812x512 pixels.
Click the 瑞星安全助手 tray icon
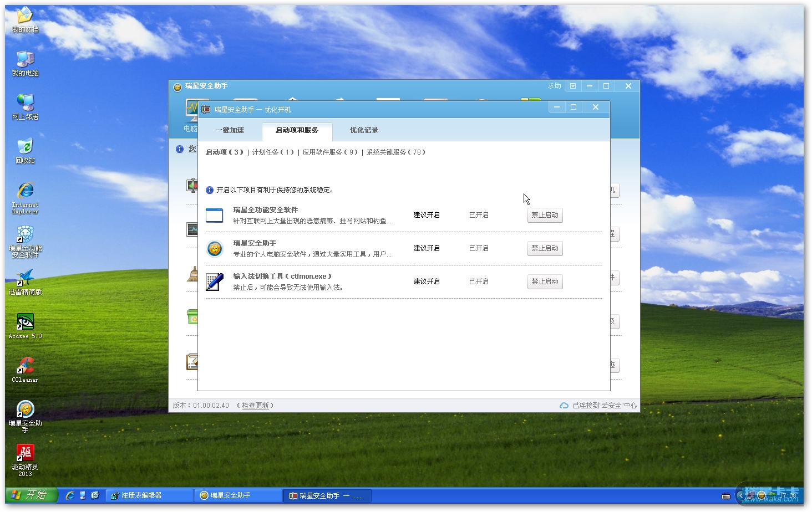(x=761, y=495)
